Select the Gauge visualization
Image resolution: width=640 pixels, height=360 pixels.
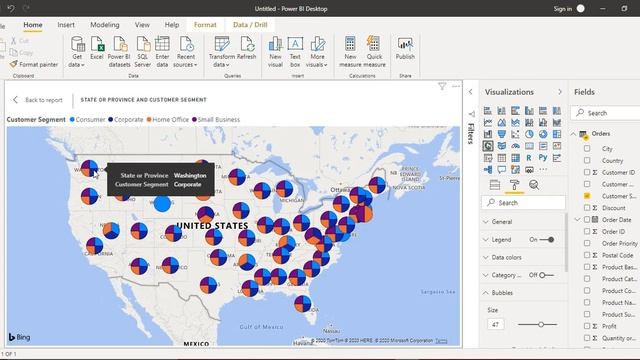pos(516,146)
